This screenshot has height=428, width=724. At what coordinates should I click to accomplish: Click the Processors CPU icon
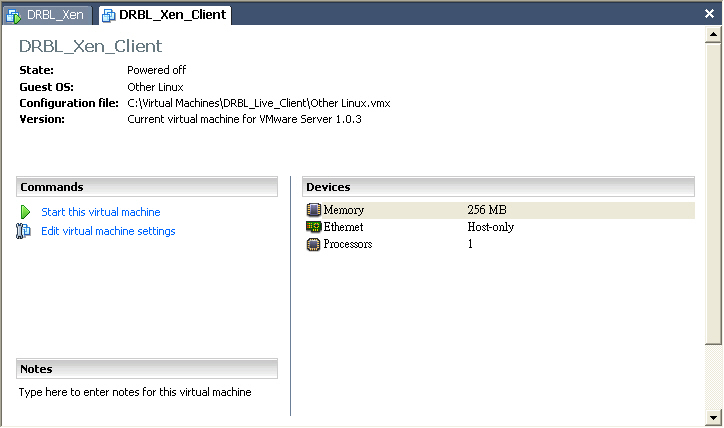click(313, 244)
